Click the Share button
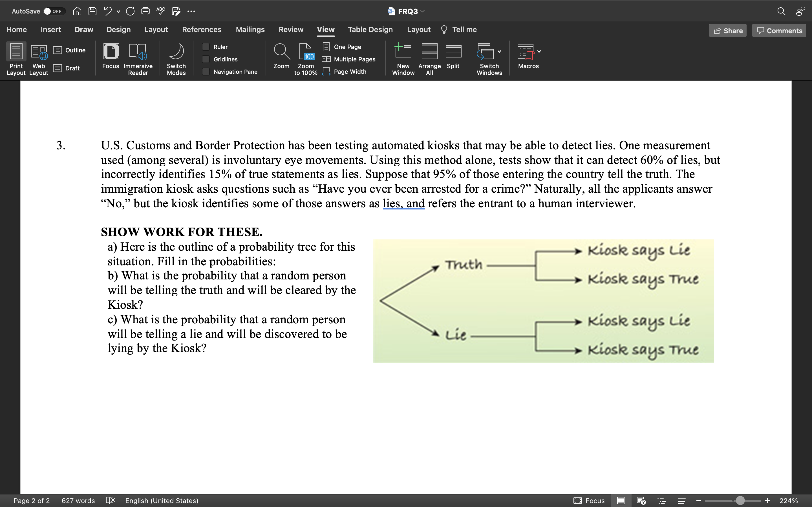The height and width of the screenshot is (507, 812). point(728,30)
